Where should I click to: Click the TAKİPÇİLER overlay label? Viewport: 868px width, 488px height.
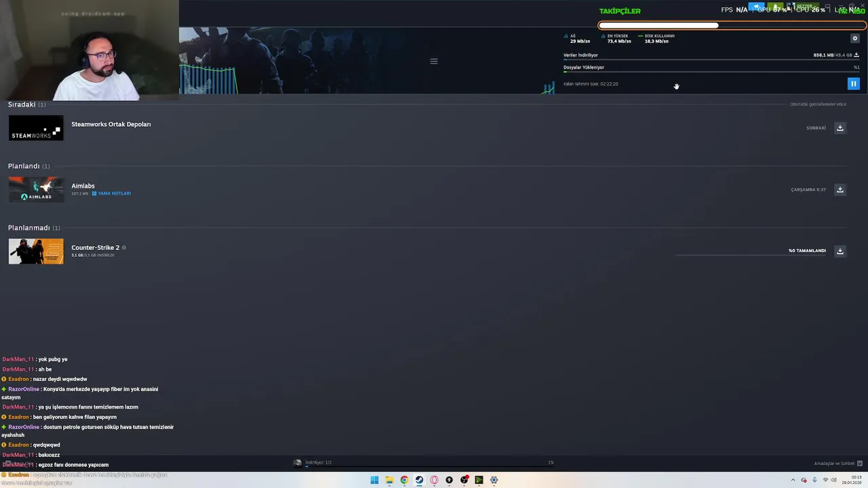[620, 11]
